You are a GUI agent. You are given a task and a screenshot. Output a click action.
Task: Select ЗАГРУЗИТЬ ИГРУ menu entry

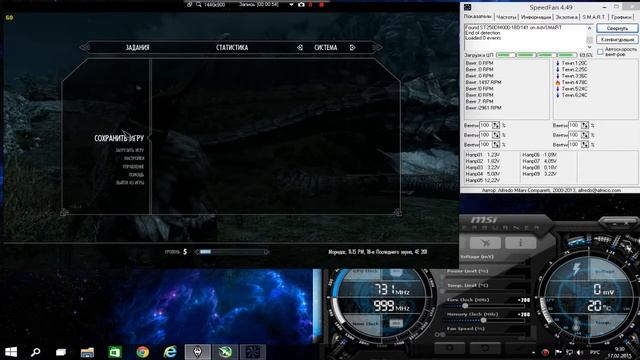pyautogui.click(x=129, y=150)
